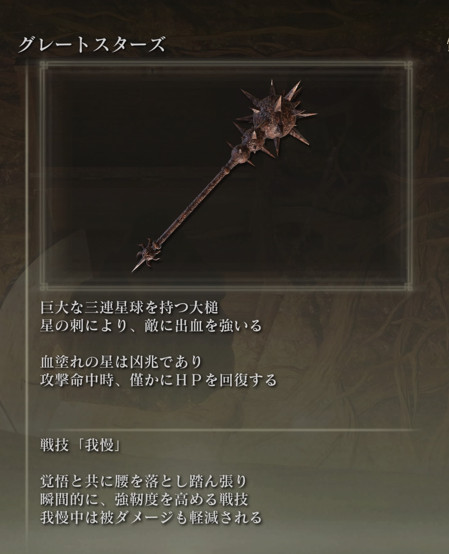Click the long shaft of the hammer
Image resolution: width=449 pixels, height=554 pixels.
coord(194,205)
